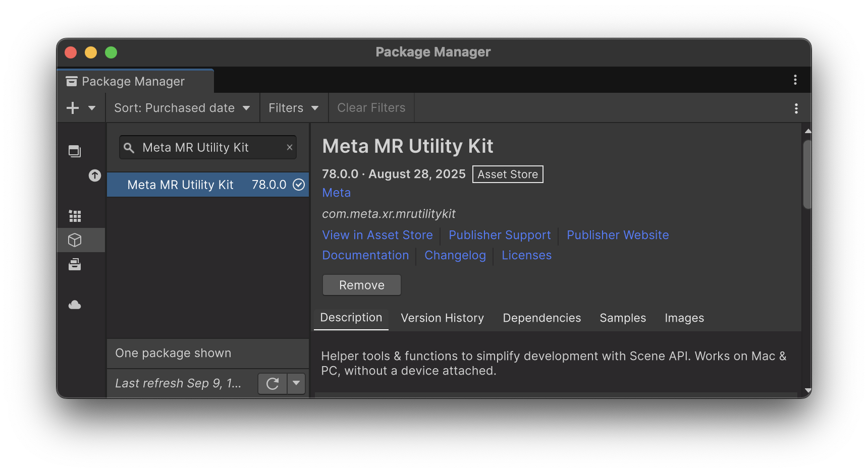Open the Changelog link
Image resolution: width=868 pixels, height=473 pixels.
(455, 255)
